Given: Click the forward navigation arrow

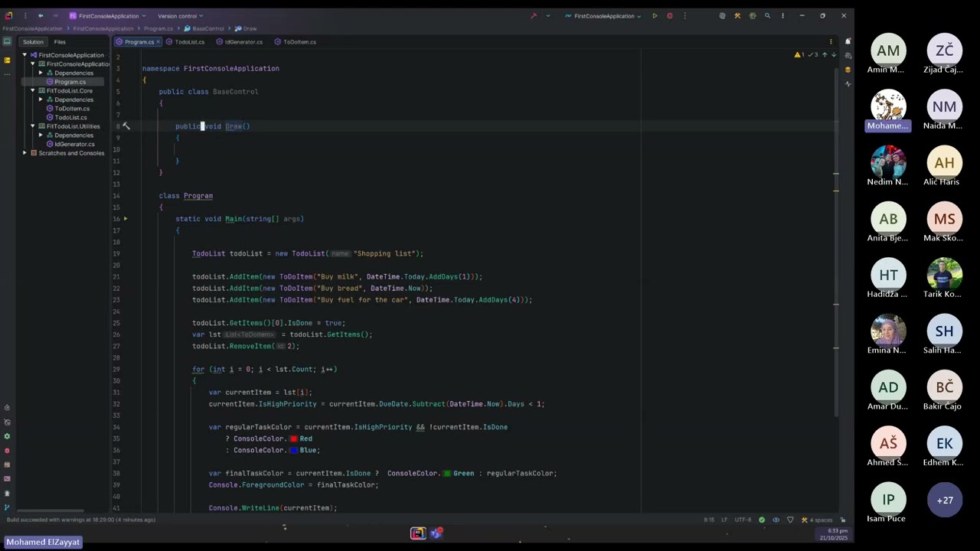Looking at the screenshot, I should [55, 16].
